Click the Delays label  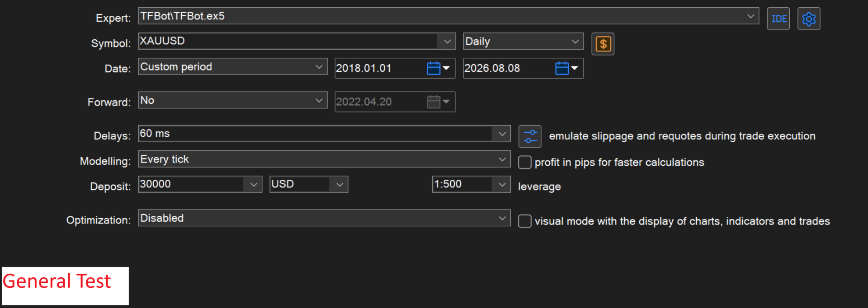(x=112, y=136)
